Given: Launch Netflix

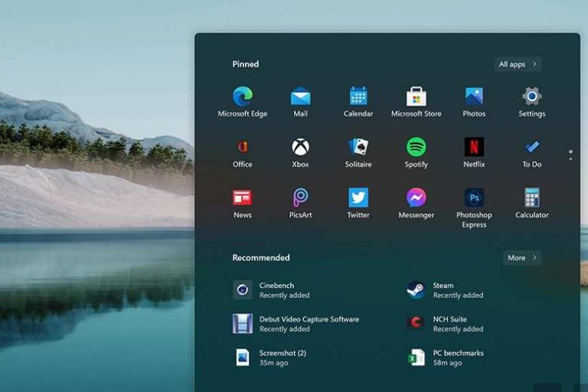Looking at the screenshot, I should 474,152.
